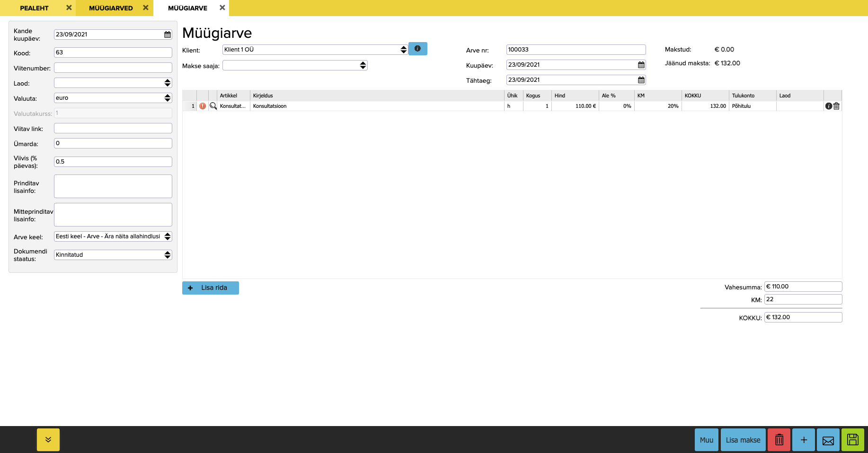The height and width of the screenshot is (453, 868).
Task: Switch to the PEALEHT tab
Action: coord(34,8)
